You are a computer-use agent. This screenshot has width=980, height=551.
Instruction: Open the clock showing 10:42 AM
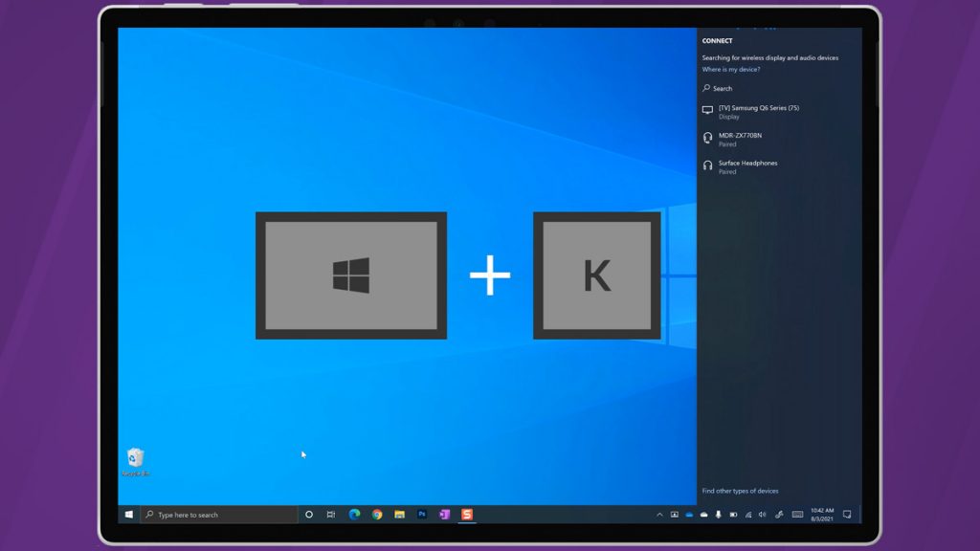(x=822, y=515)
